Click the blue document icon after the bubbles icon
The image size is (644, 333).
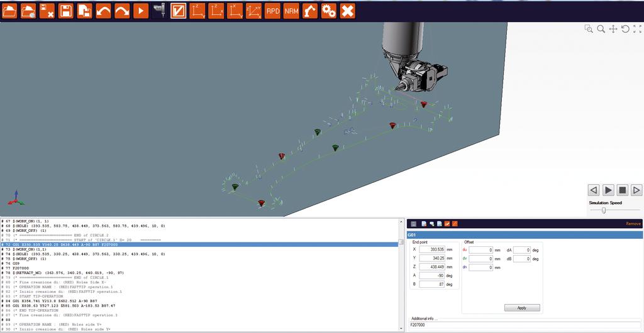click(x=440, y=224)
